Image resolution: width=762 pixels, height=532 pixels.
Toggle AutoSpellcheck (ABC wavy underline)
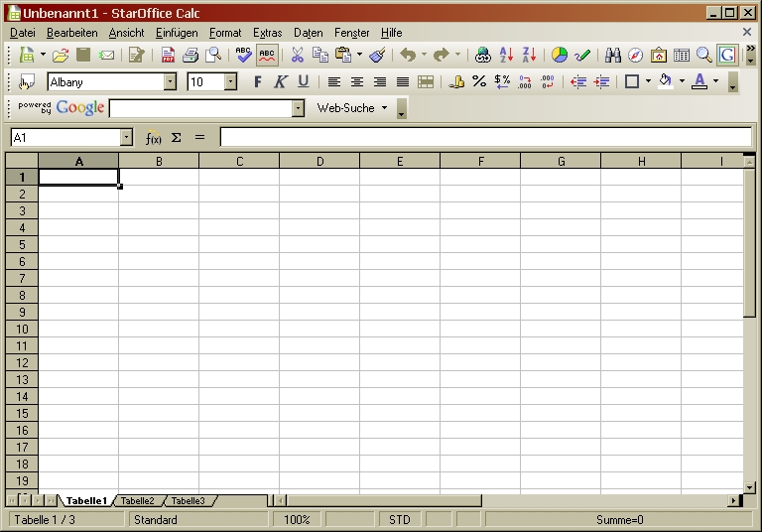coord(267,55)
